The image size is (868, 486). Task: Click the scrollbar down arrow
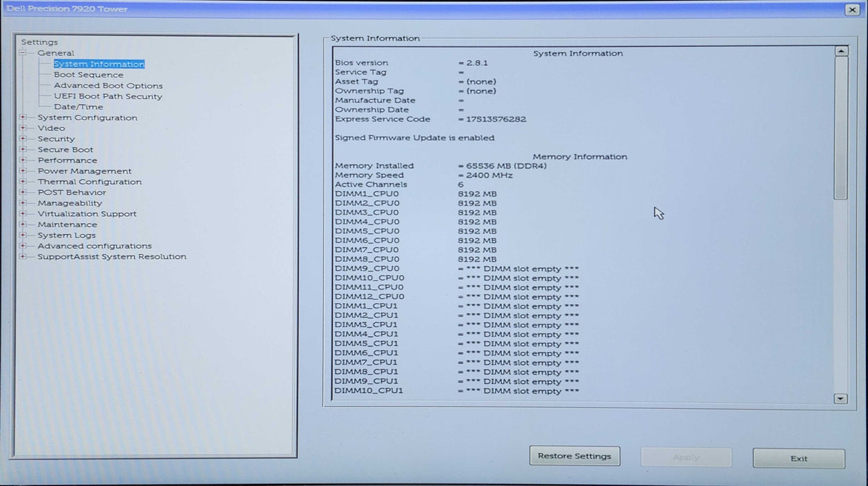(840, 397)
